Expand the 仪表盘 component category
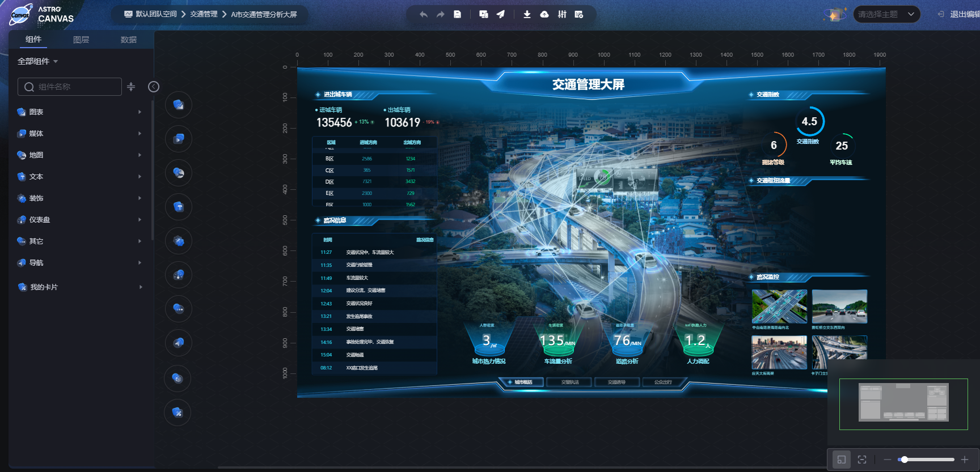This screenshot has width=980, height=472. [80, 220]
